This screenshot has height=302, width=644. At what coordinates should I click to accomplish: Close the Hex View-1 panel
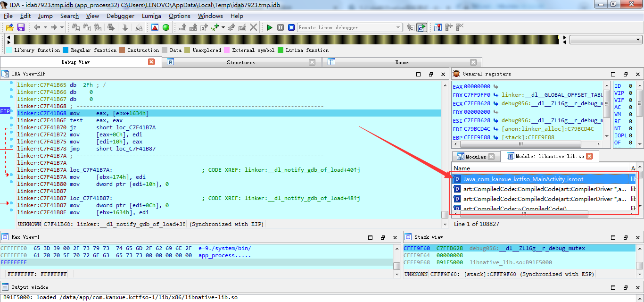394,237
